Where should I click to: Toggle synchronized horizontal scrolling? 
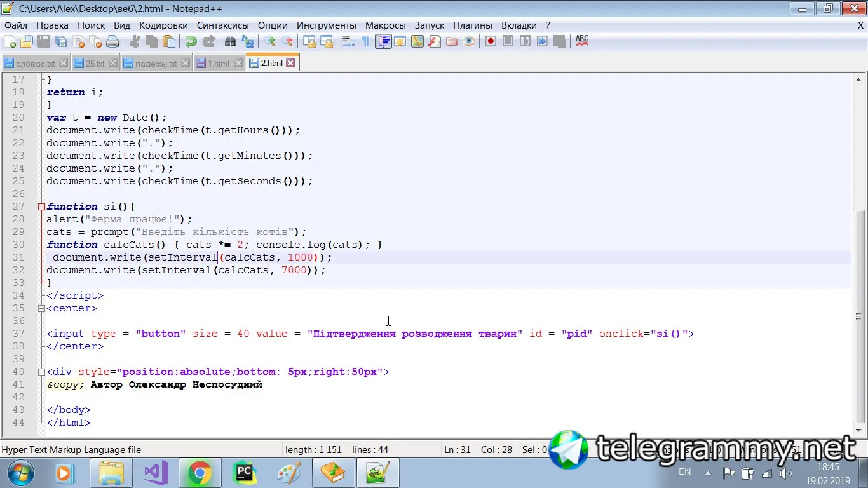click(327, 42)
